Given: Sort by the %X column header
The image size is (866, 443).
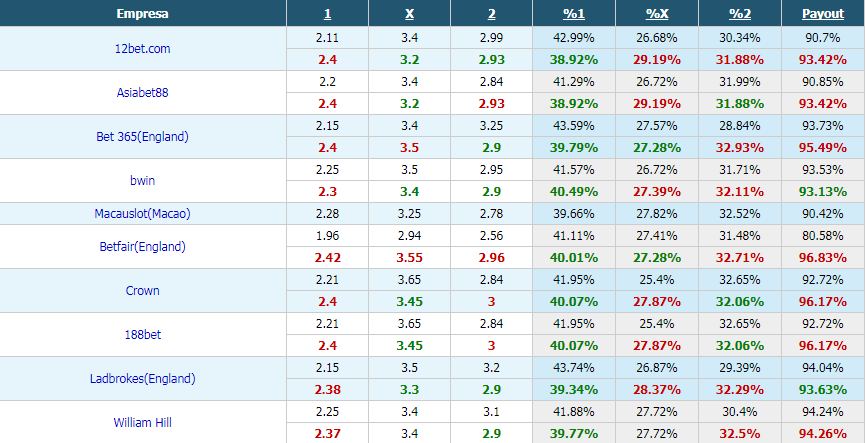Looking at the screenshot, I should tap(657, 14).
